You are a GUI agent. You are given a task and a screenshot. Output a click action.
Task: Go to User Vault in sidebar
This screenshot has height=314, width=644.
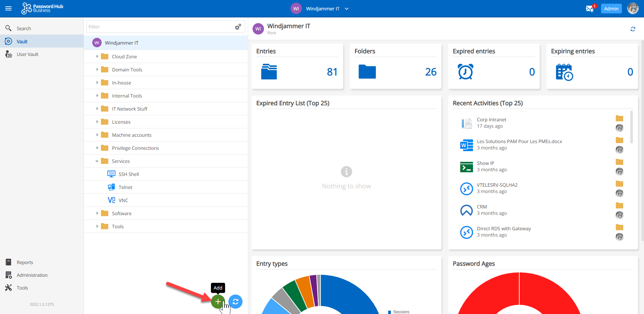pos(28,54)
